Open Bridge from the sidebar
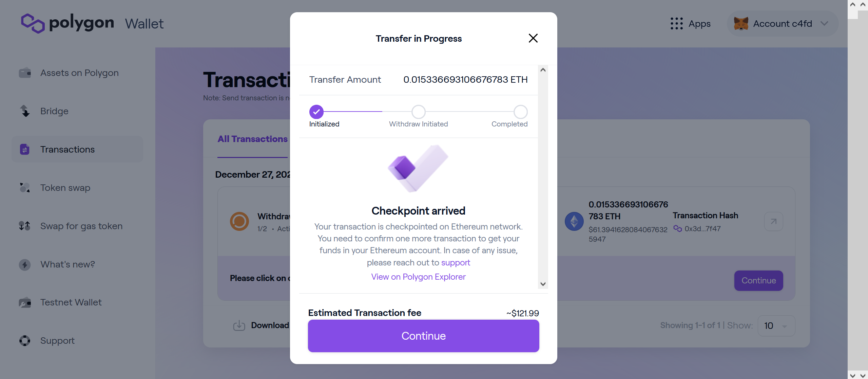 pyautogui.click(x=54, y=111)
